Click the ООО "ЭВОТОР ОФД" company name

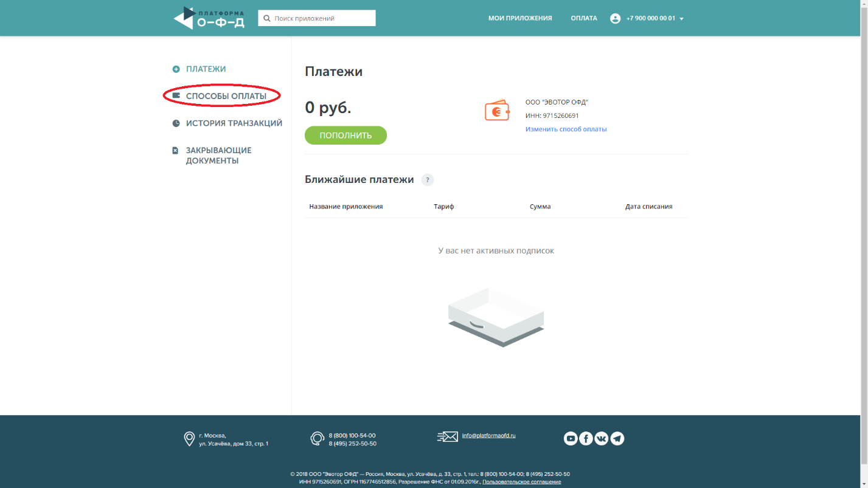[557, 102]
